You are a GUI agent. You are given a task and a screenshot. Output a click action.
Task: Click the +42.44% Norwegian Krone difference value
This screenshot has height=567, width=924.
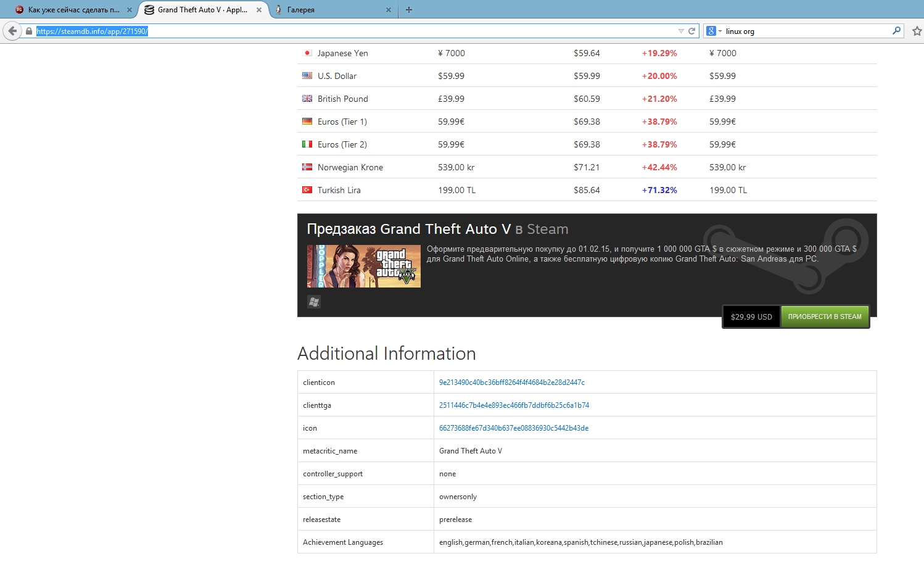coord(659,167)
